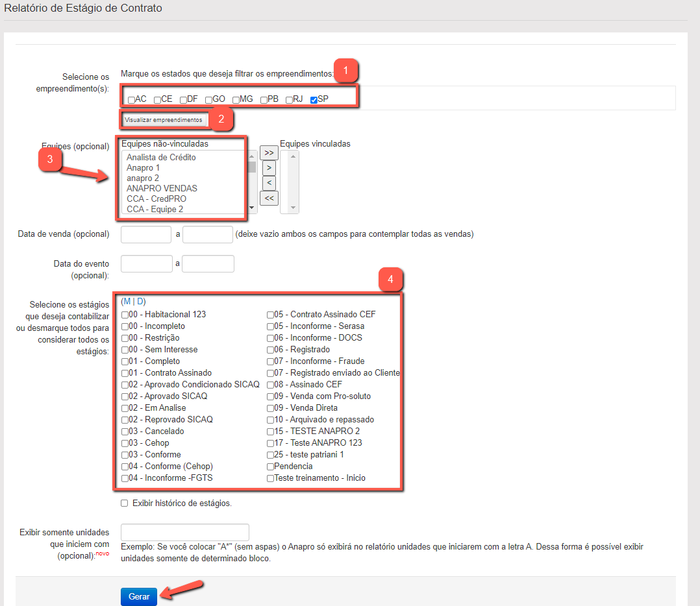
Task: Click the 'M' mark-all link
Action: (127, 302)
